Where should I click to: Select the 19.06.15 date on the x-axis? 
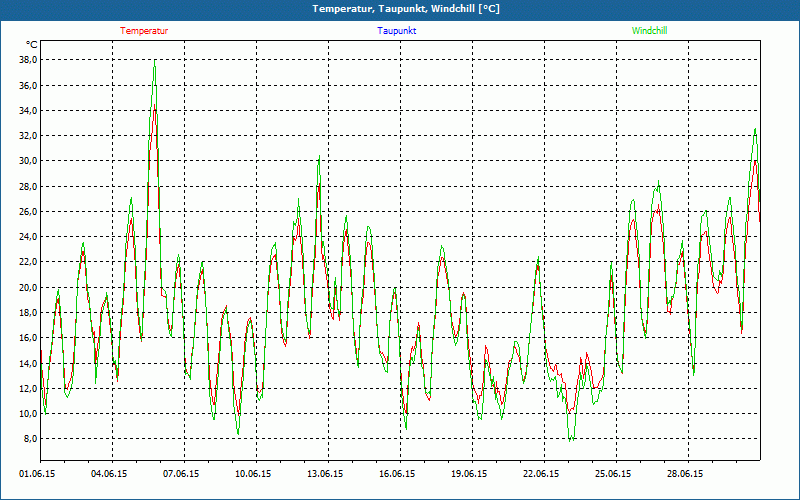[470, 474]
